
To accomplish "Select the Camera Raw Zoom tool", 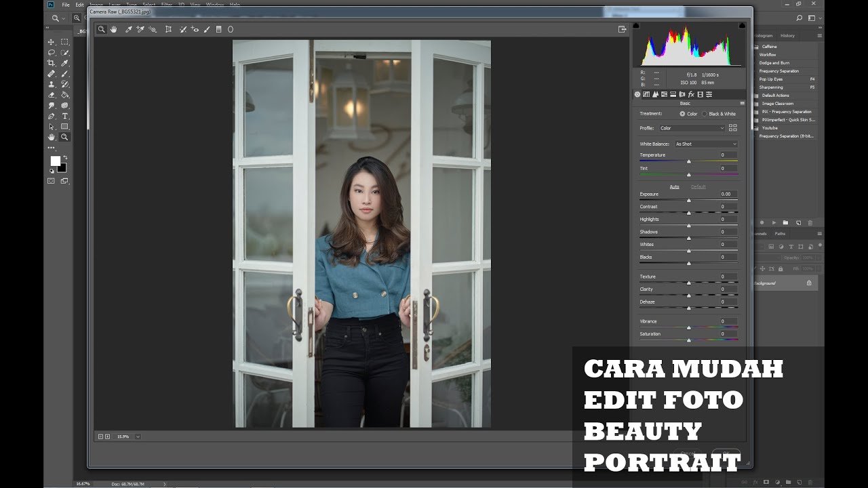I will pos(101,29).
